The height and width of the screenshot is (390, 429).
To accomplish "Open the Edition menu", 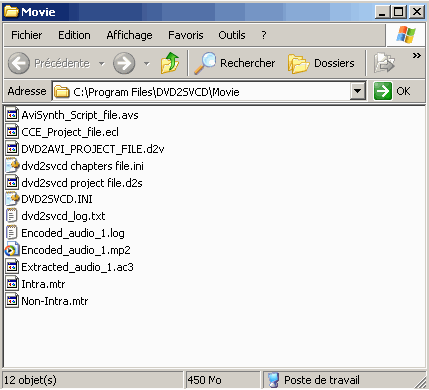I will (74, 35).
